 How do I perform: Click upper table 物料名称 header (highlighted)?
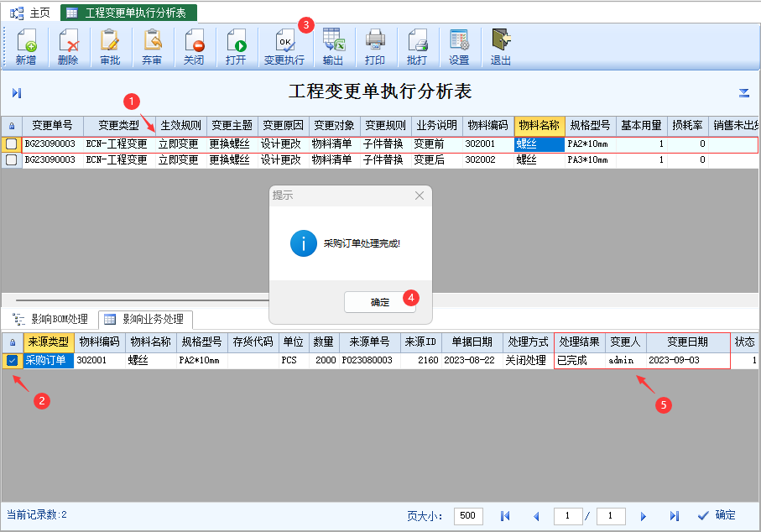(539, 126)
